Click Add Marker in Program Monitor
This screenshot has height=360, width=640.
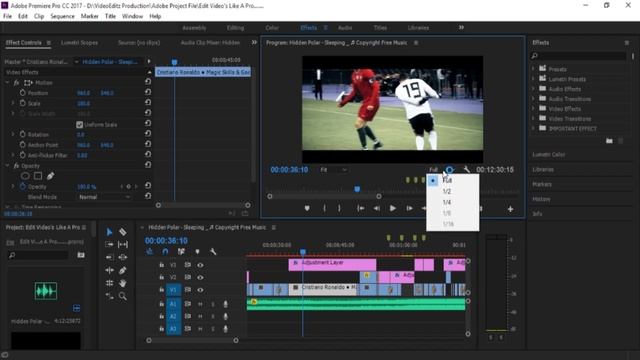307,208
